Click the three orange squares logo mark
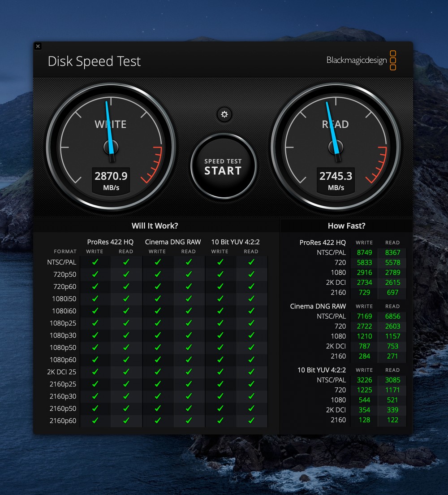The width and height of the screenshot is (448, 495). point(393,61)
